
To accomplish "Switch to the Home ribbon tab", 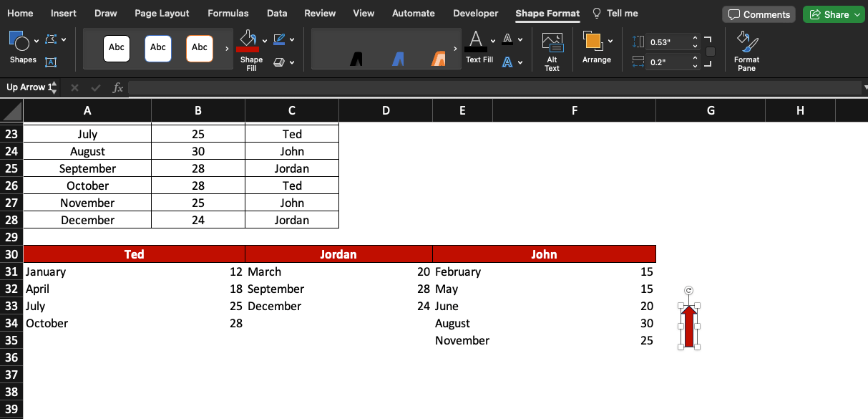I will click(x=20, y=13).
